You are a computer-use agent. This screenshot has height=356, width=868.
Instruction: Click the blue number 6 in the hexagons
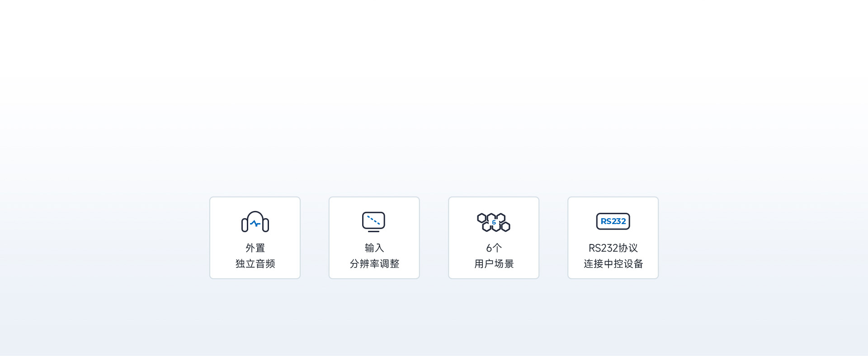pyautogui.click(x=494, y=222)
